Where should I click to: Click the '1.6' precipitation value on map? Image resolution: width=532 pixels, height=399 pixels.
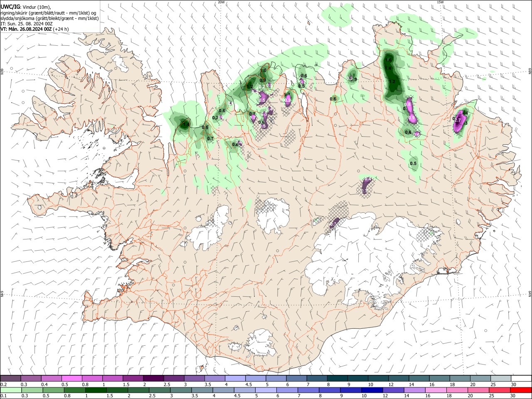click(x=389, y=60)
